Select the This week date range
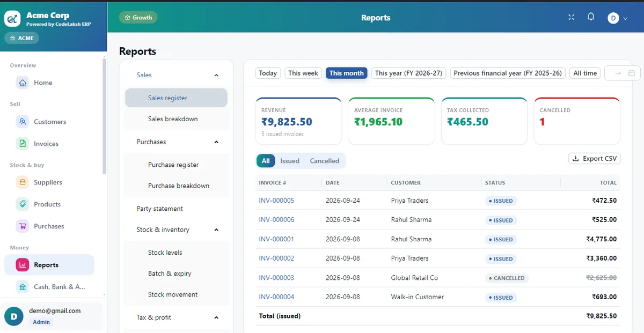644x333 pixels. click(303, 73)
